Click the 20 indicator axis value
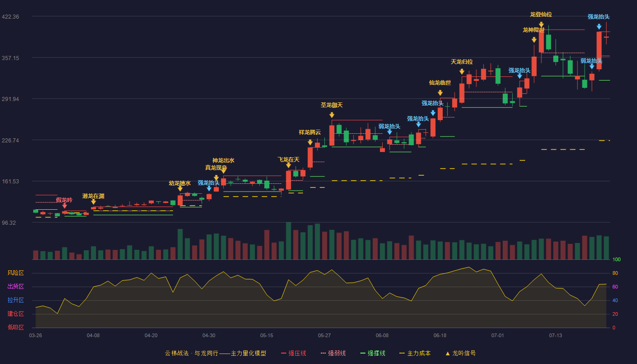Screen dimensions: 637x364 615,314
